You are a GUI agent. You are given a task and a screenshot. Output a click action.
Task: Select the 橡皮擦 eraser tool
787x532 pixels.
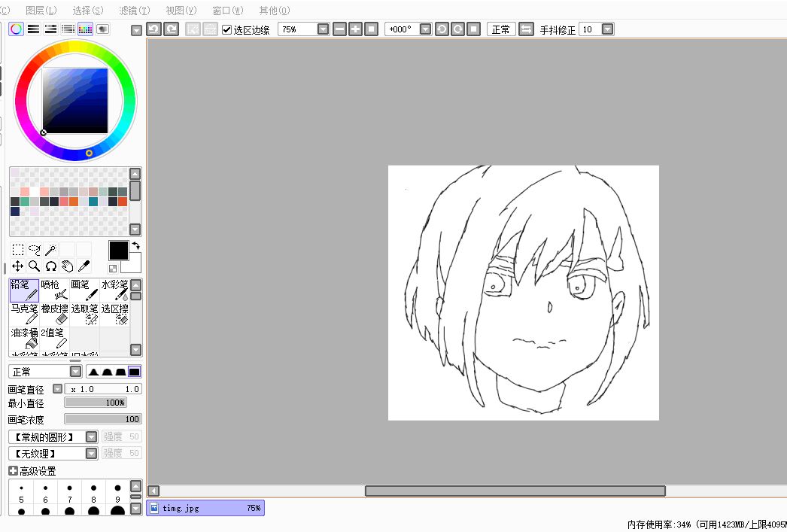click(54, 315)
